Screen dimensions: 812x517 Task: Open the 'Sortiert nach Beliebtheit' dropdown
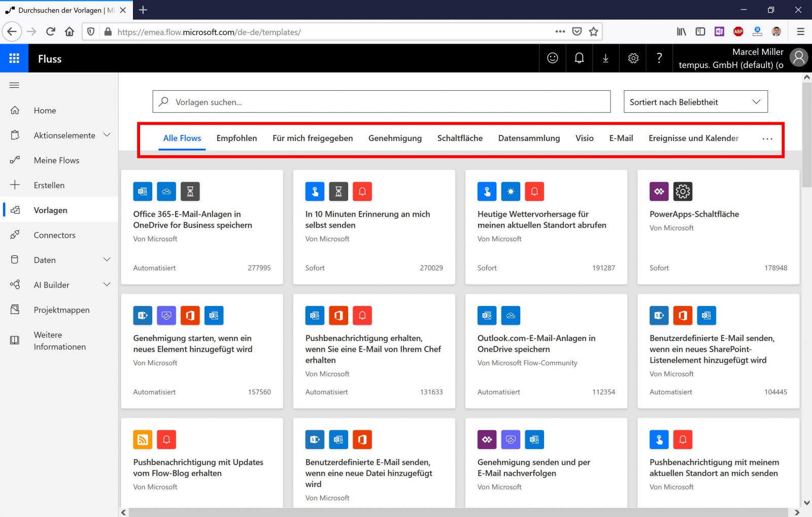coord(695,101)
